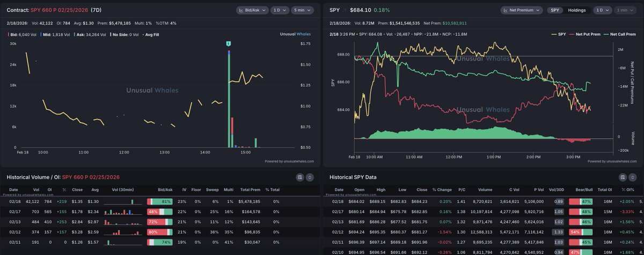The height and width of the screenshot is (255, 644).
Task: Sort Historical Volume table by Total Prem
Action: tap(249, 190)
